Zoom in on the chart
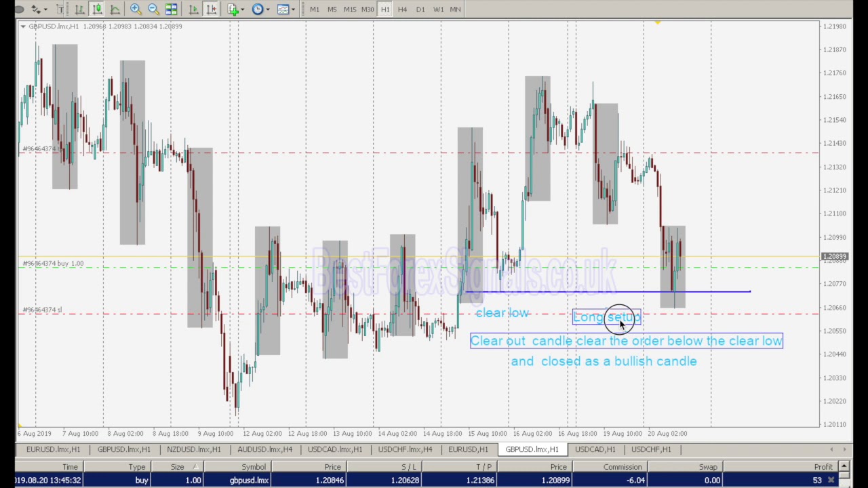Image resolution: width=868 pixels, height=488 pixels. tap(136, 9)
